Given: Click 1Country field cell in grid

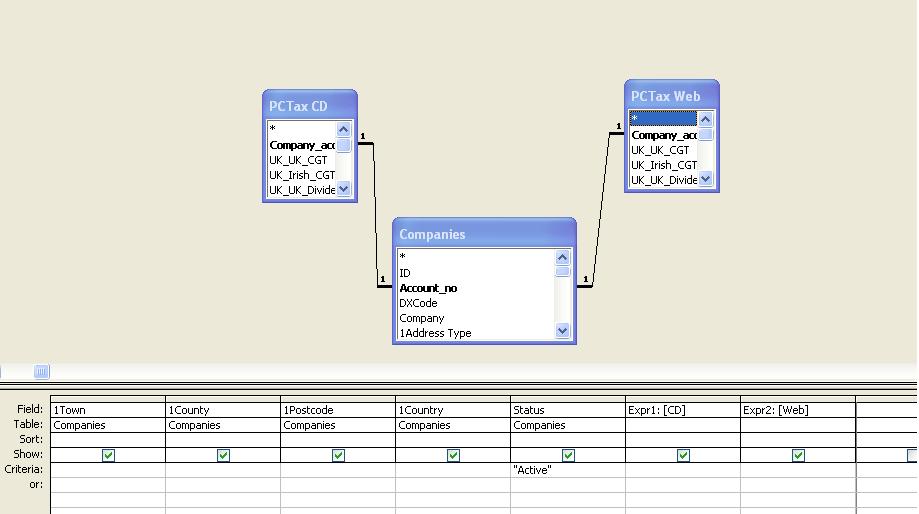Looking at the screenshot, I should pos(452,410).
